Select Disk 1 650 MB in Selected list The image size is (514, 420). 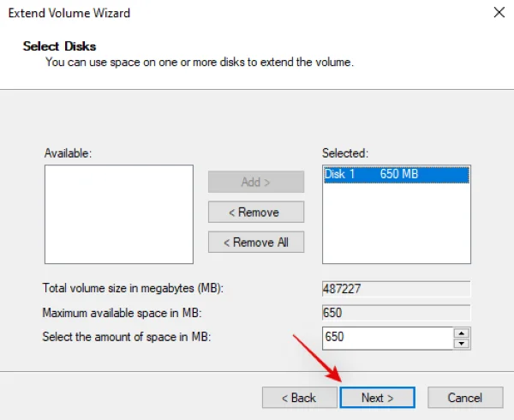click(x=396, y=175)
